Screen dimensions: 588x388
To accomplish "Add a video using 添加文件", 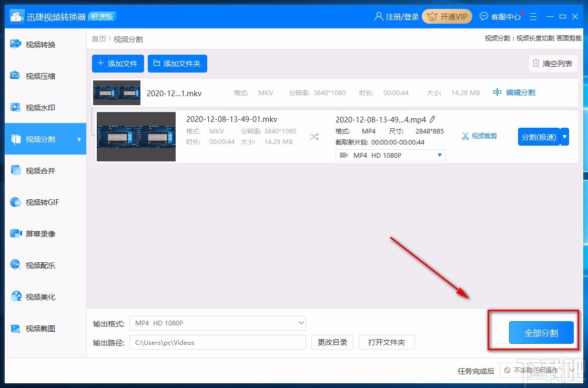I will click(x=117, y=64).
